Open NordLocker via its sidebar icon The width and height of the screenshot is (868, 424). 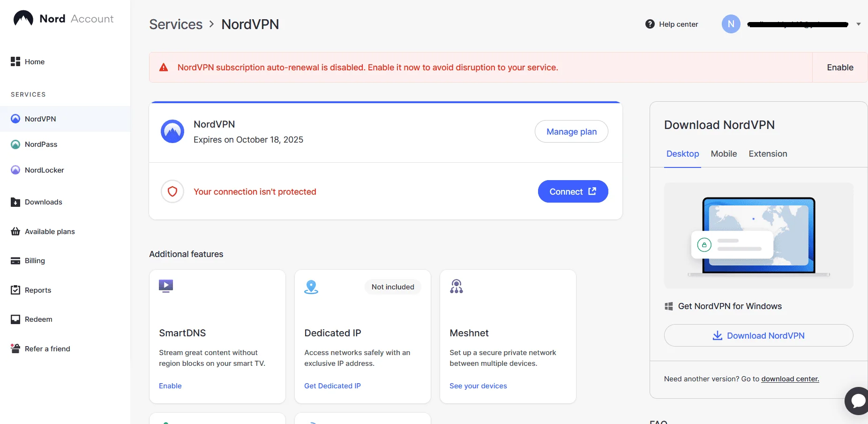tap(15, 170)
